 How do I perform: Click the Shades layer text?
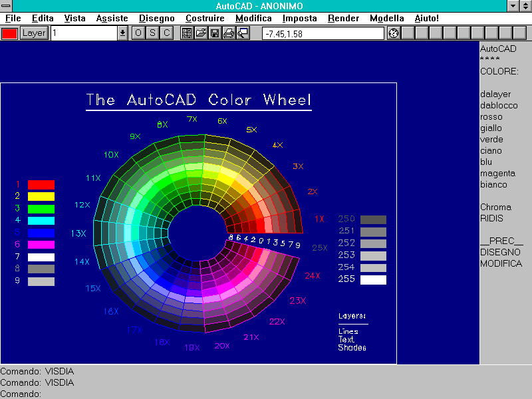(x=352, y=348)
